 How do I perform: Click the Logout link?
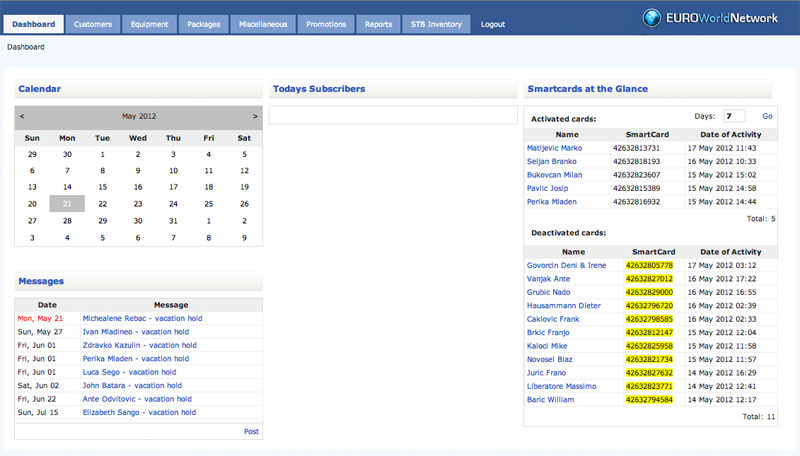coord(493,24)
